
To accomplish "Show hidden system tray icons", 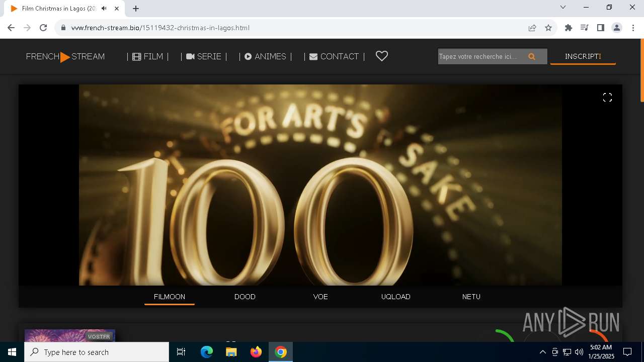I will (x=542, y=352).
